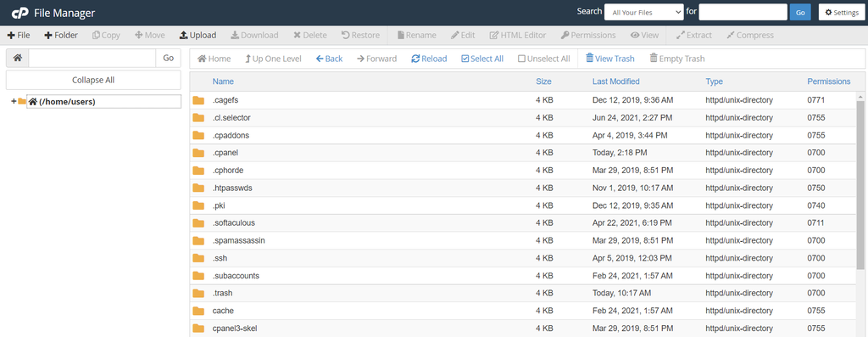Viewport: 868px width, 337px height.
Task: Sort files by Permissions column
Action: tap(829, 81)
